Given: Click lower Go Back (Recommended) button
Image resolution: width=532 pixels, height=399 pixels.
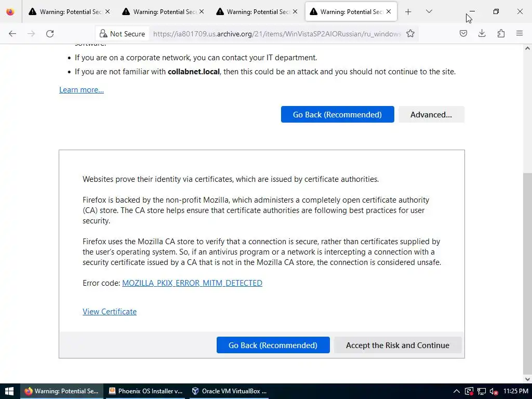Looking at the screenshot, I should point(273,345).
